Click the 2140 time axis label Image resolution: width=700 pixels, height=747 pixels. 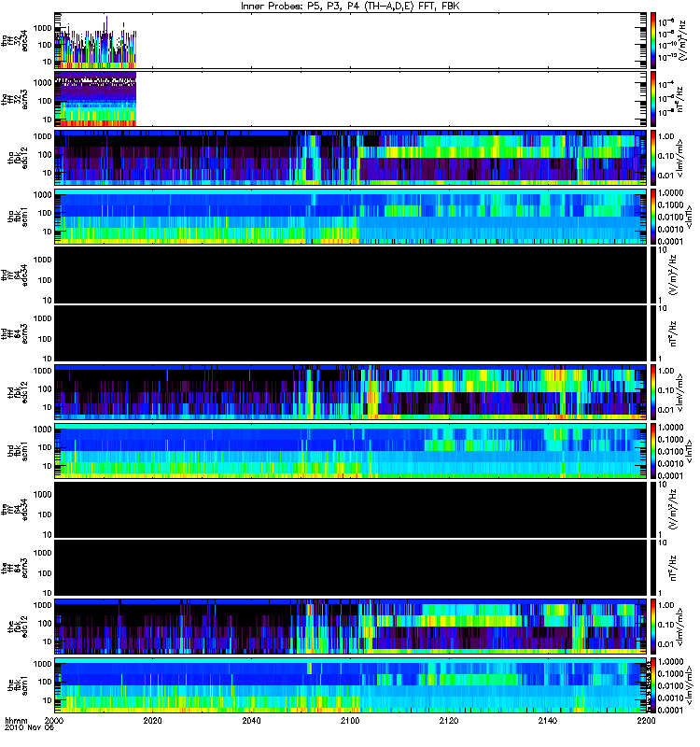click(x=548, y=721)
